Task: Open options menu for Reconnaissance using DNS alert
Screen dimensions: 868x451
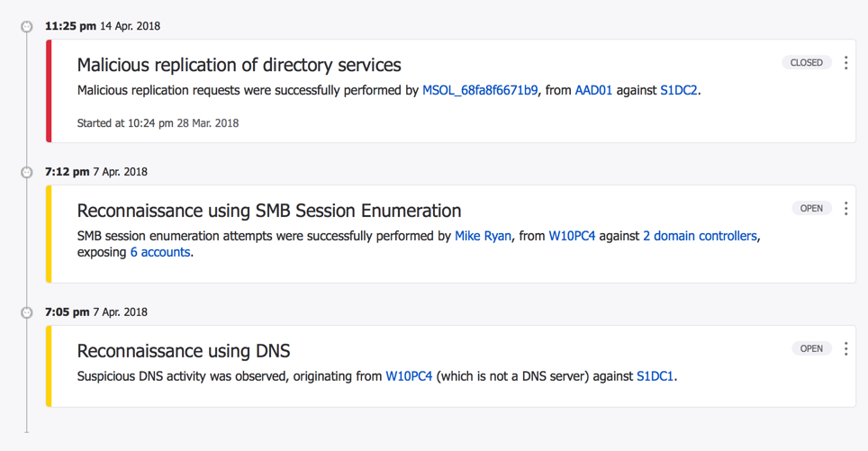Action: [845, 348]
